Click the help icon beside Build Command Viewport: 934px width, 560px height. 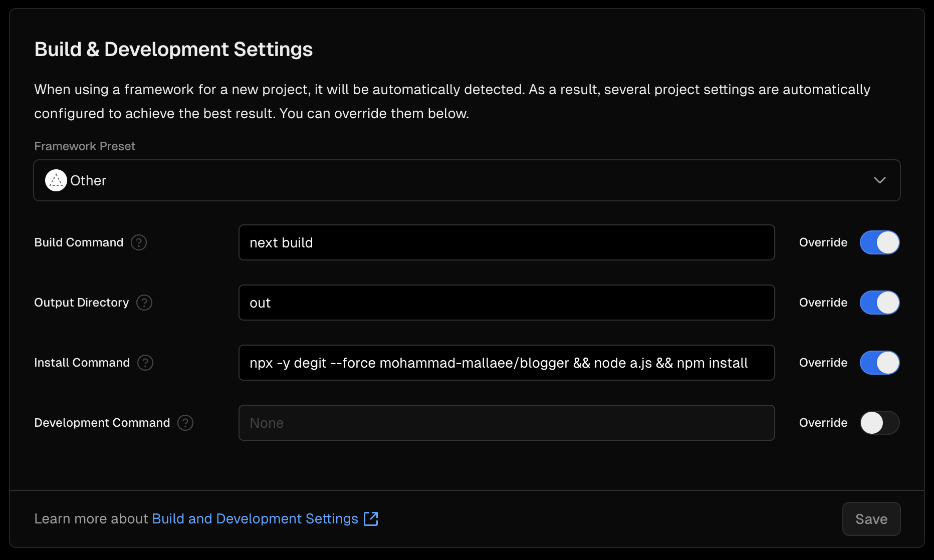139,242
